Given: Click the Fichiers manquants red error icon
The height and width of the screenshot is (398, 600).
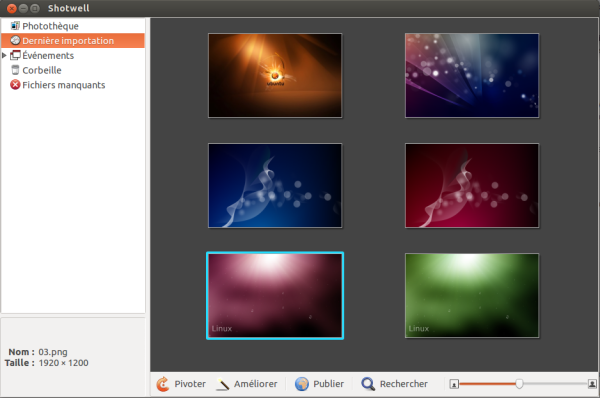Looking at the screenshot, I should (15, 85).
